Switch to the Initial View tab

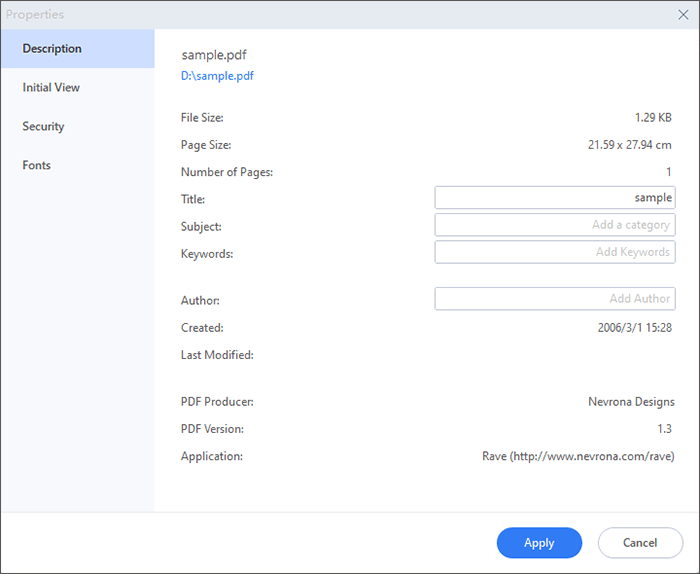pyautogui.click(x=78, y=87)
